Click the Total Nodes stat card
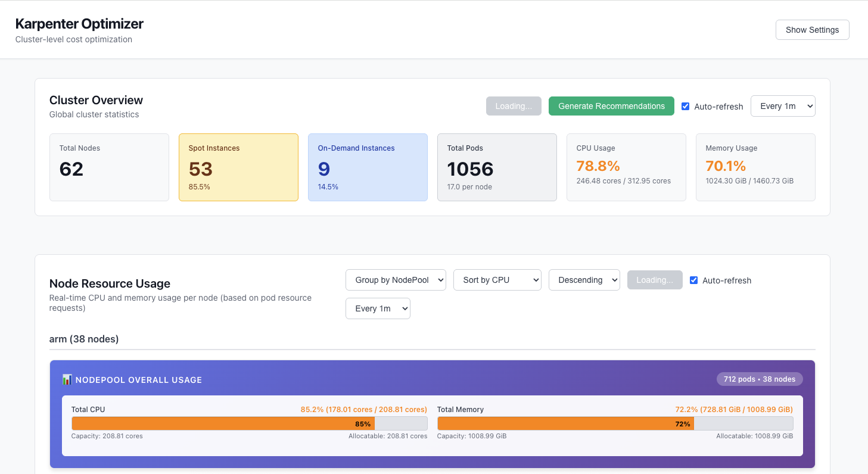 click(x=109, y=167)
